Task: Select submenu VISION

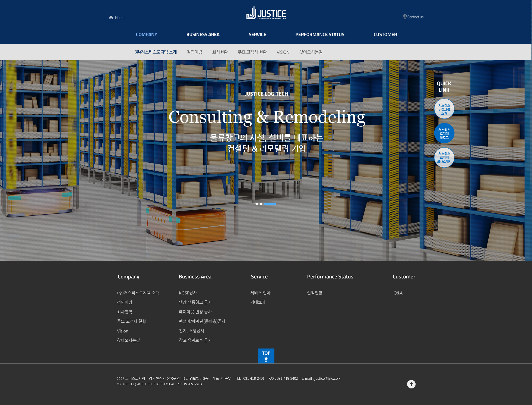Action: [283, 52]
